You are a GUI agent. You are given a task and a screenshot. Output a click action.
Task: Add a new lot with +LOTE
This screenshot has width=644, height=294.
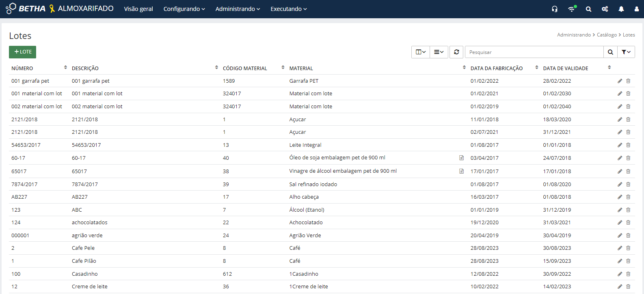click(x=23, y=52)
